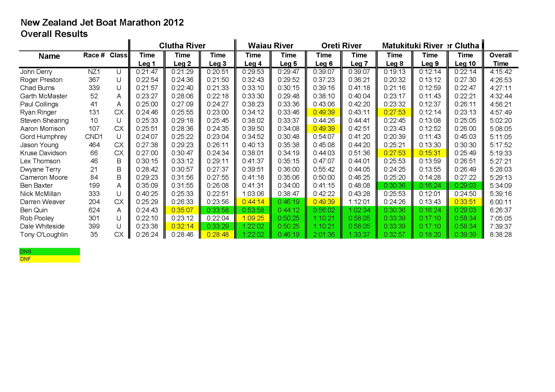
Task: Click Ryan Ringer's yellow Leg 6 time 0:49:39
Action: click(x=324, y=112)
